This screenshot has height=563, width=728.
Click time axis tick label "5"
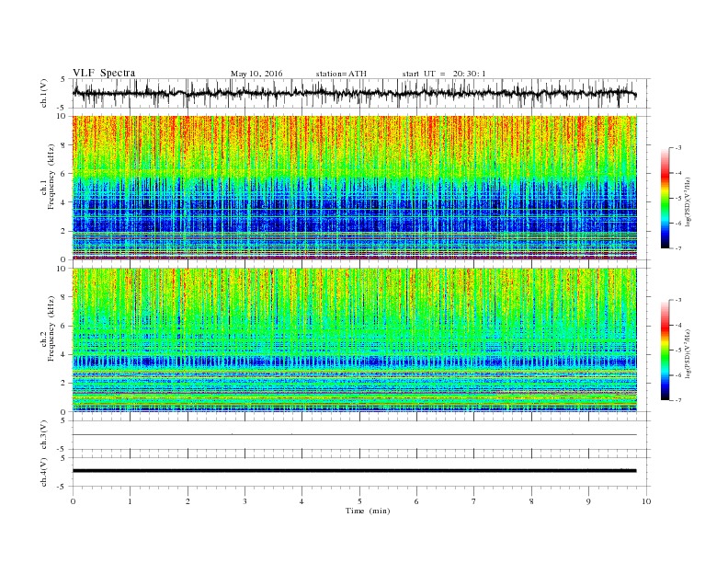coord(359,501)
